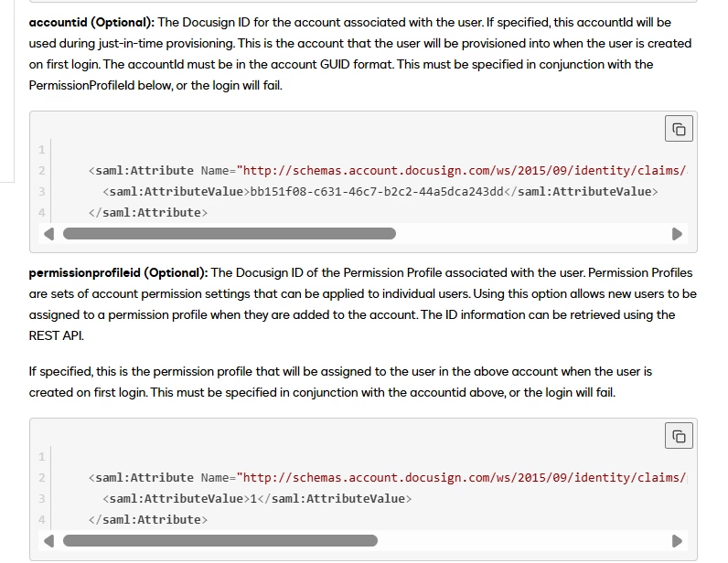Screen dimensions: 728x563
Task: Click the bold accountid (Optional) heading
Action: click(x=91, y=22)
